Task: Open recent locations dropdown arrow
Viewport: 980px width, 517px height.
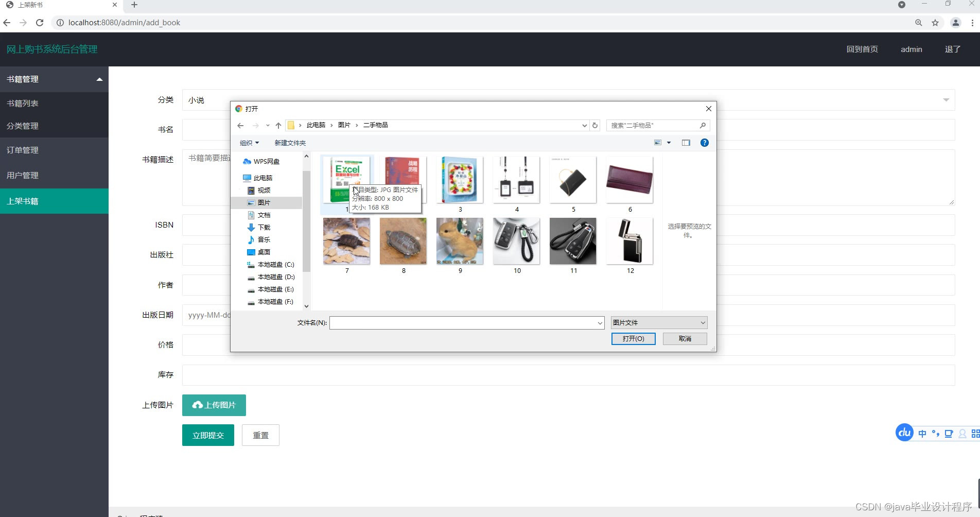Action: [268, 125]
